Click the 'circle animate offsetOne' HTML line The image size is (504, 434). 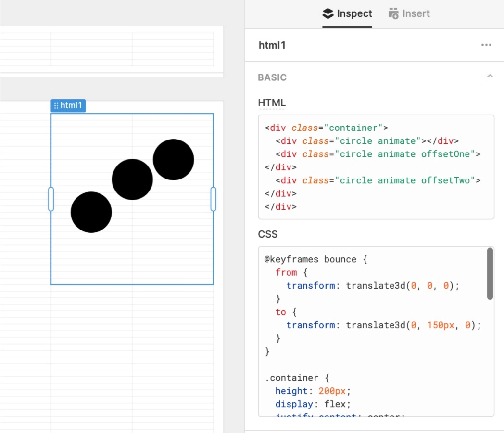click(378, 154)
